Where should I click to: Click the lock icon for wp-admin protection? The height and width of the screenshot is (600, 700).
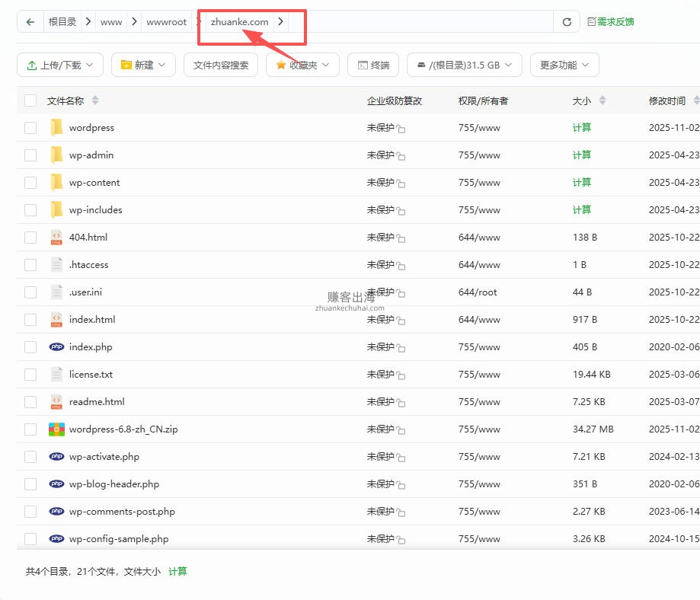coord(401,156)
